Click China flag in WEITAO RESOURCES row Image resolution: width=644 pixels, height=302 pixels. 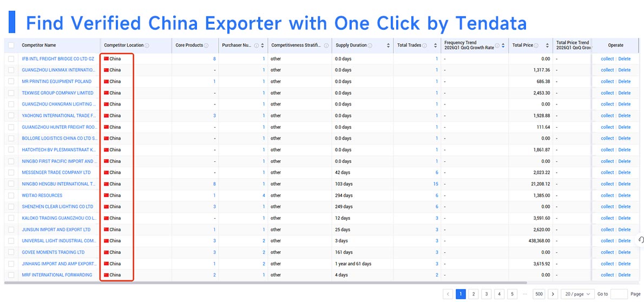107,195
